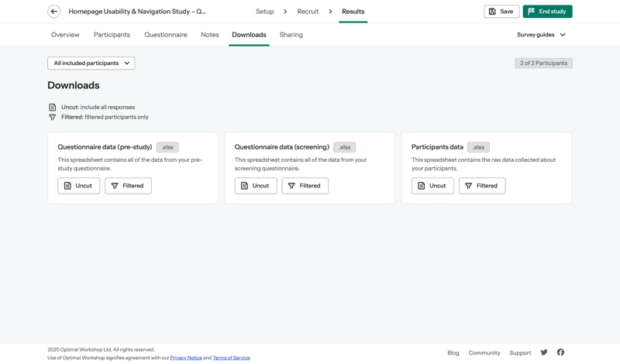Download Filtered pre-study questionnaire data
Screen dimensions: 620x364
click(128, 186)
